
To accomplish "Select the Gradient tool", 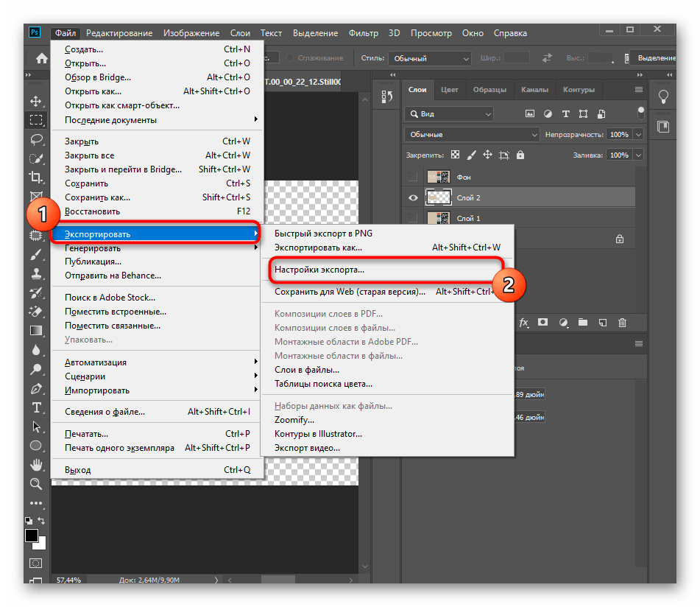I will (x=36, y=331).
